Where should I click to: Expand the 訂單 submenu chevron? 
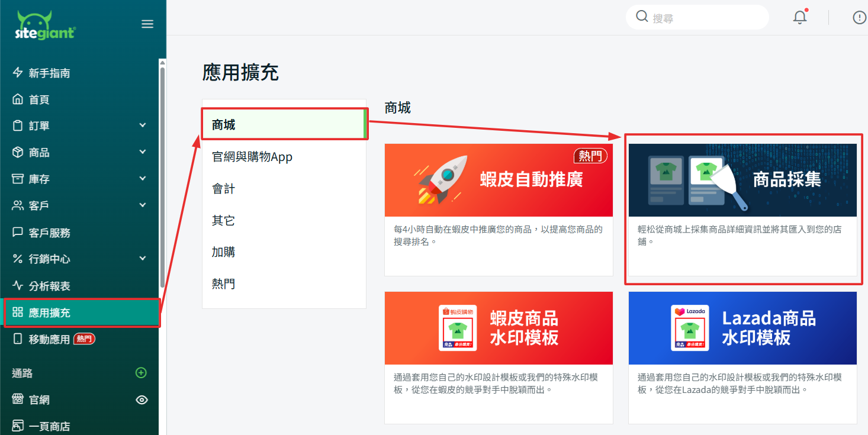click(142, 125)
